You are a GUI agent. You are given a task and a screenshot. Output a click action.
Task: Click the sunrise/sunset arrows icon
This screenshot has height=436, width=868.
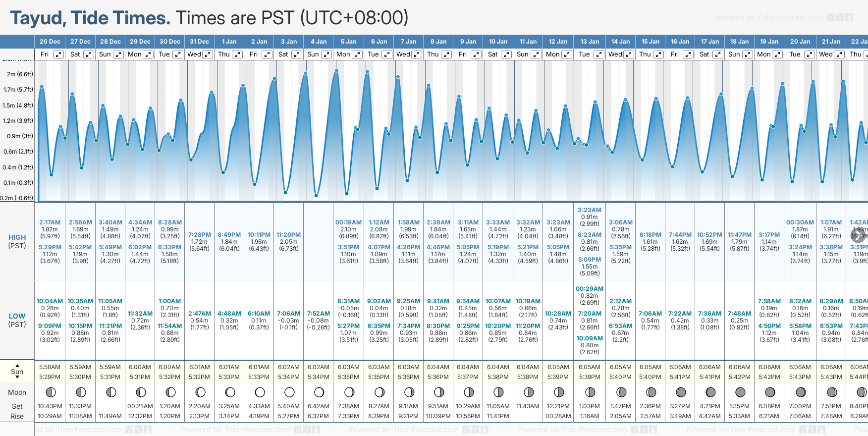pos(17,372)
